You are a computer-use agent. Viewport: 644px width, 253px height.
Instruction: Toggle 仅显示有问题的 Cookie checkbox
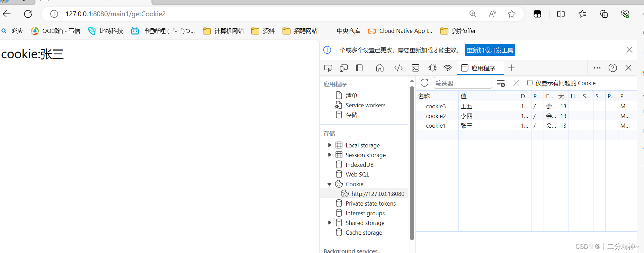[530, 83]
